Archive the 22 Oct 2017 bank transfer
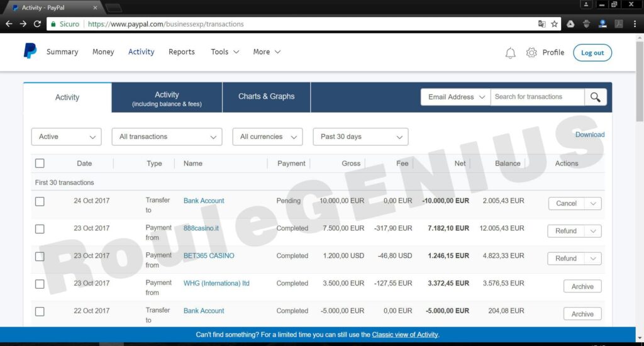644x346 pixels. 582,314
